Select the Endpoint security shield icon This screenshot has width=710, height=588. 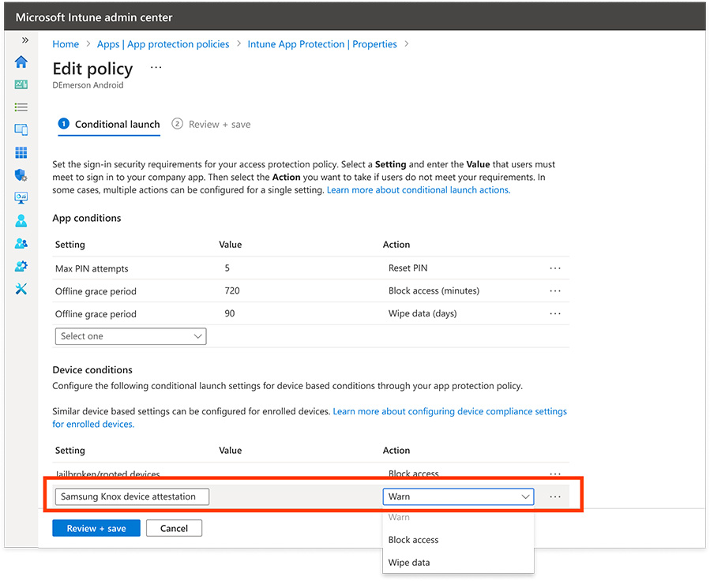[21, 175]
